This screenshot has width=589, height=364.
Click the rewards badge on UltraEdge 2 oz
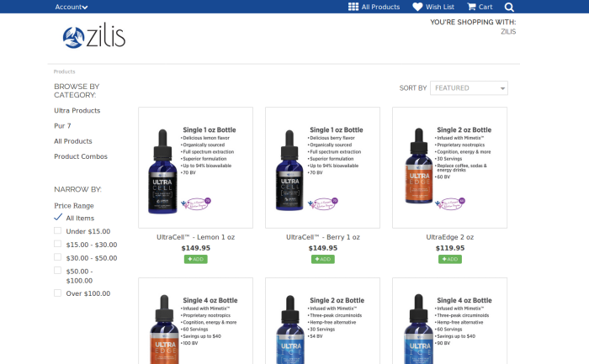point(450,203)
